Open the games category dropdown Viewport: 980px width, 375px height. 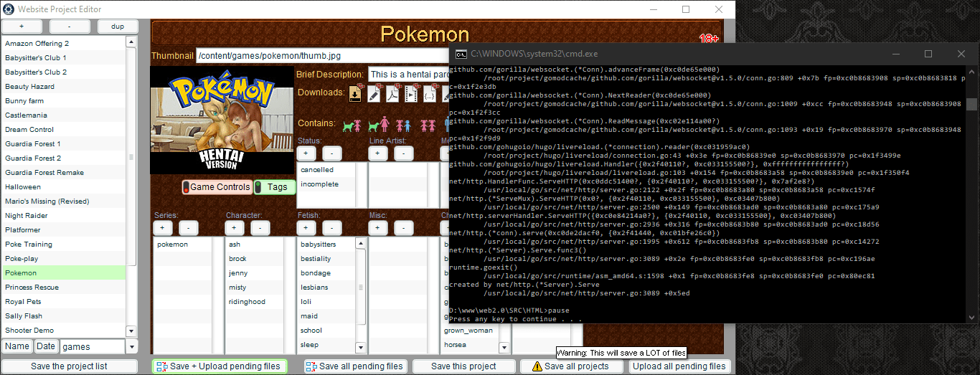131,347
